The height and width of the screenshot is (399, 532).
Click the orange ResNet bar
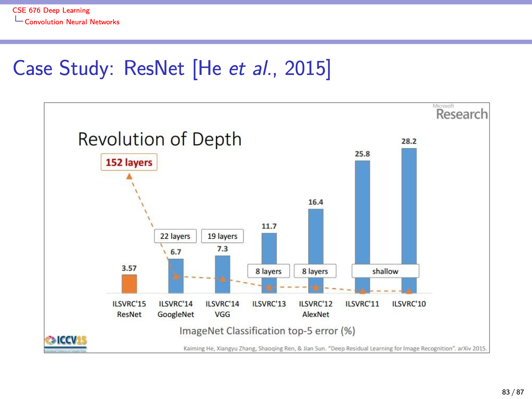129,284
